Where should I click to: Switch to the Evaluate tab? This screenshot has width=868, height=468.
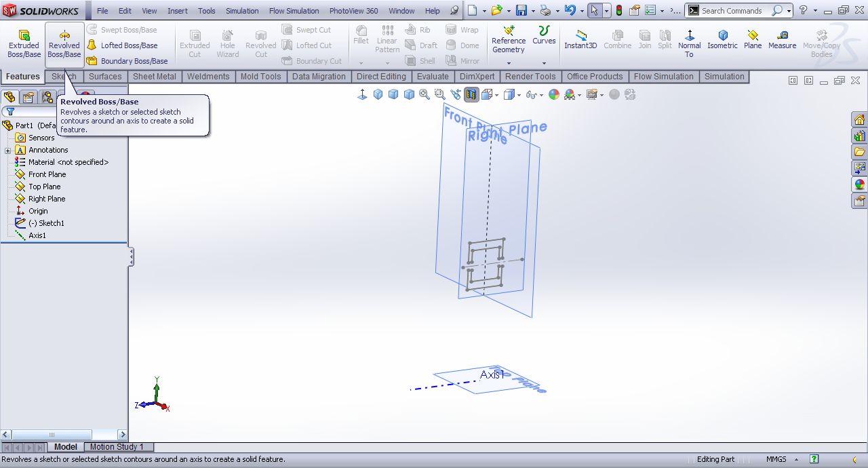[x=433, y=77]
